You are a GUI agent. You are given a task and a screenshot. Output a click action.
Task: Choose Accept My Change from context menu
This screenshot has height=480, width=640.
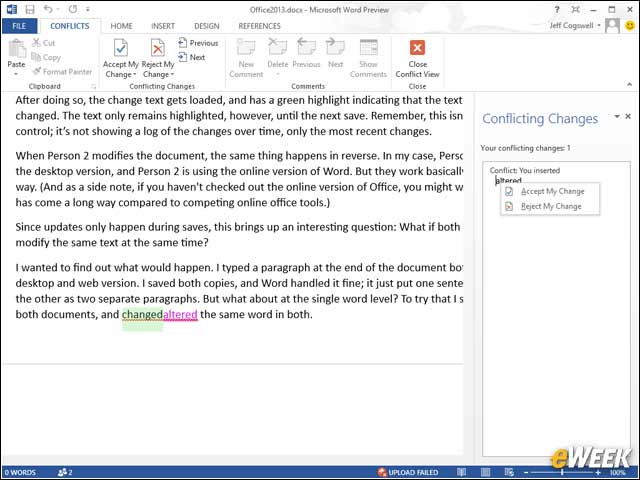(x=550, y=191)
